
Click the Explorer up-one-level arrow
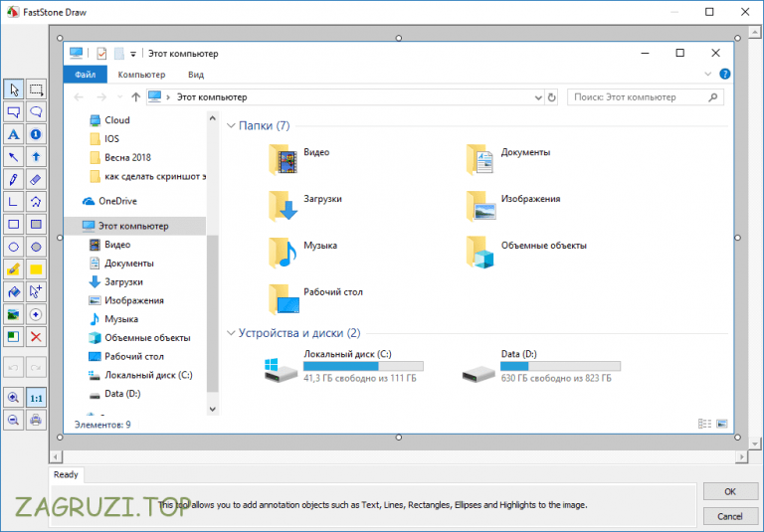136,96
